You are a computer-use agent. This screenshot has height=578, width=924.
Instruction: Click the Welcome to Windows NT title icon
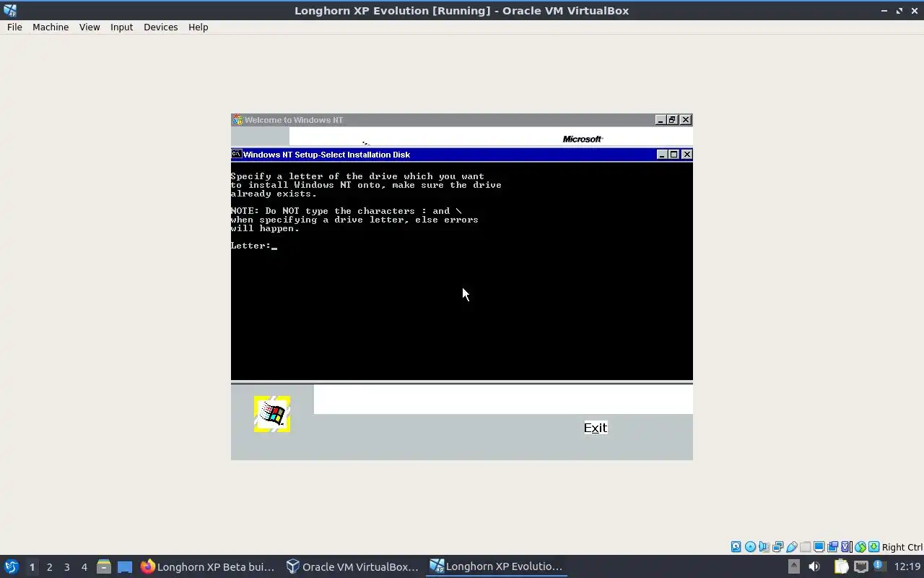click(x=237, y=120)
